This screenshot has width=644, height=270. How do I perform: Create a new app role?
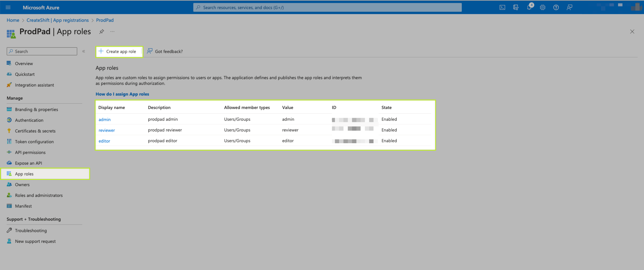pyautogui.click(x=119, y=52)
